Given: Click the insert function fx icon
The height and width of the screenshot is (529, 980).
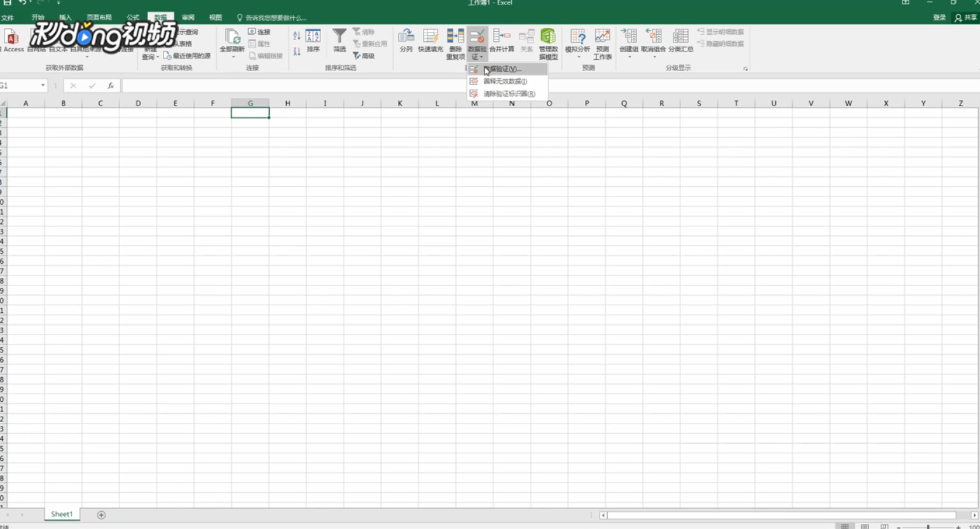Looking at the screenshot, I should [111, 85].
